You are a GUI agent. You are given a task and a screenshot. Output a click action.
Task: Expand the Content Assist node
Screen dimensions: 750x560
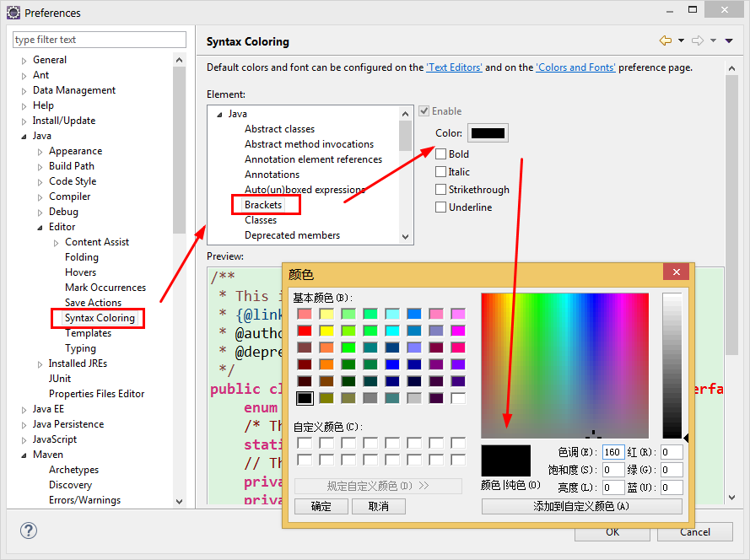pyautogui.click(x=56, y=243)
